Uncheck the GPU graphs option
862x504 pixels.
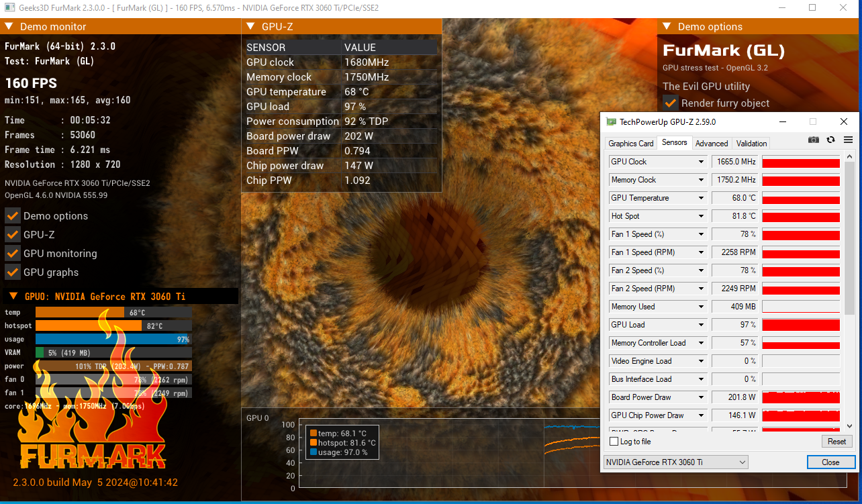11,272
